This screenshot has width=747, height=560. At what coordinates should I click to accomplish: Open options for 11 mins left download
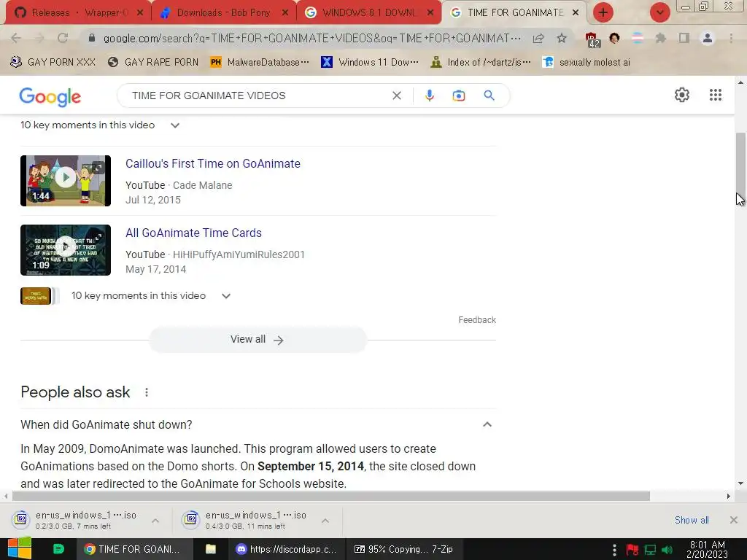point(325,521)
